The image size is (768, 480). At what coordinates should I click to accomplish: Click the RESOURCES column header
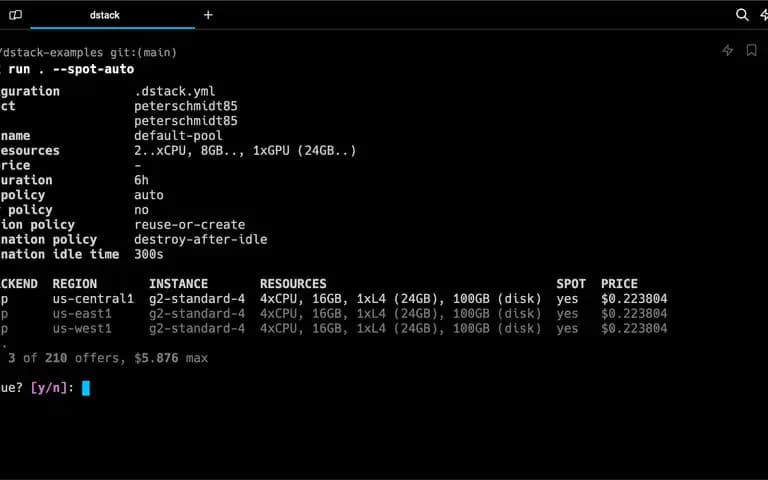[x=293, y=284]
